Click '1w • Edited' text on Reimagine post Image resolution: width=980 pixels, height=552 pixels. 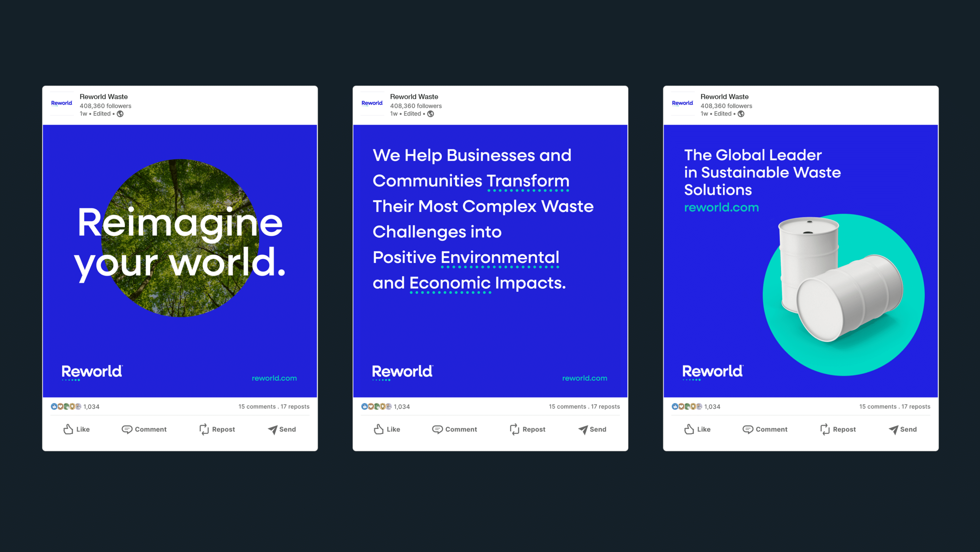[x=95, y=113]
